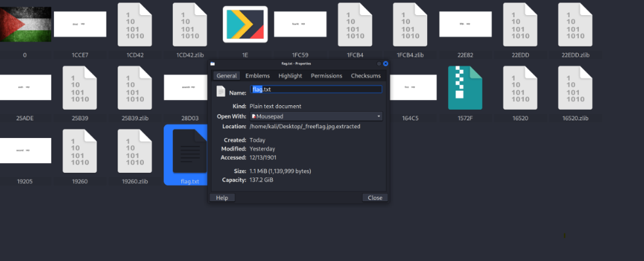Select the 16520.zlib binary file icon
644x261 pixels.
click(576, 87)
